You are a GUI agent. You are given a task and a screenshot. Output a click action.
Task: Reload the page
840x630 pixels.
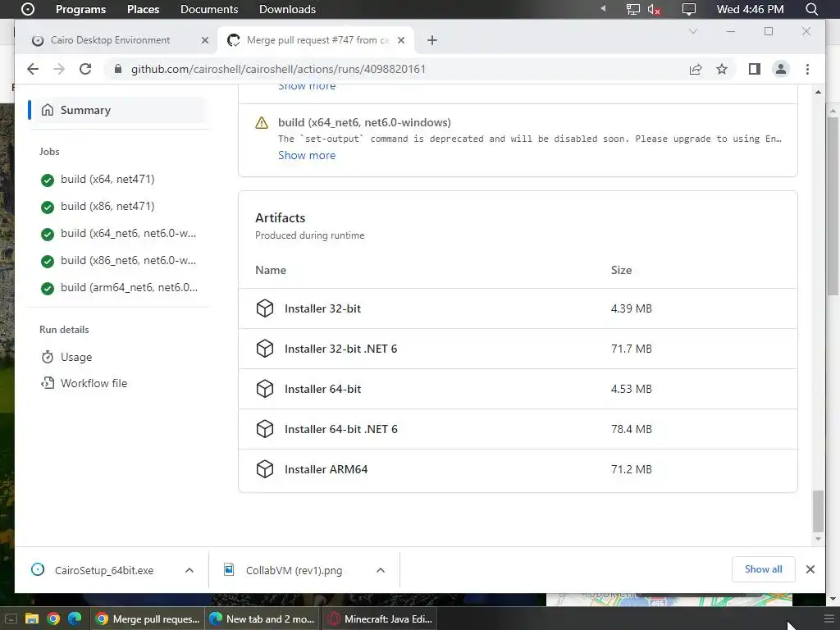[x=85, y=69]
